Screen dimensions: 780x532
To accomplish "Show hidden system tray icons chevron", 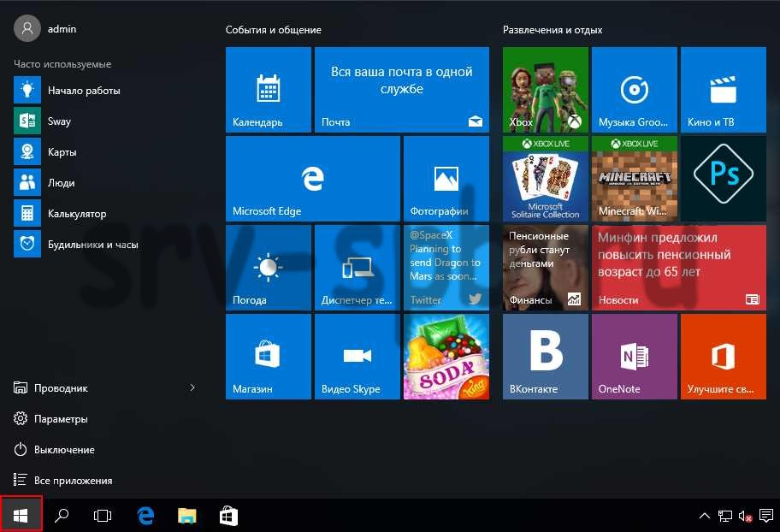I will click(x=704, y=516).
